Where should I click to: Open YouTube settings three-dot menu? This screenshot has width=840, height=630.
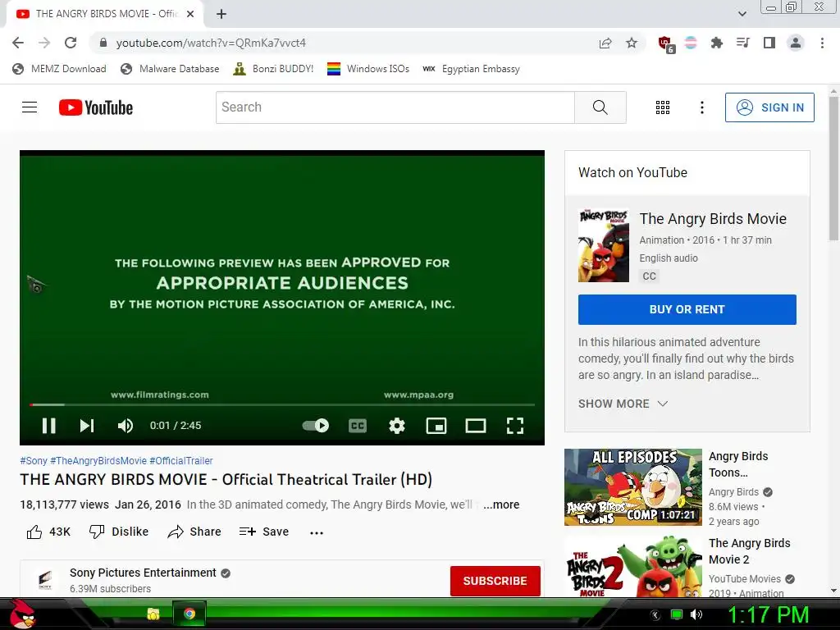[702, 107]
